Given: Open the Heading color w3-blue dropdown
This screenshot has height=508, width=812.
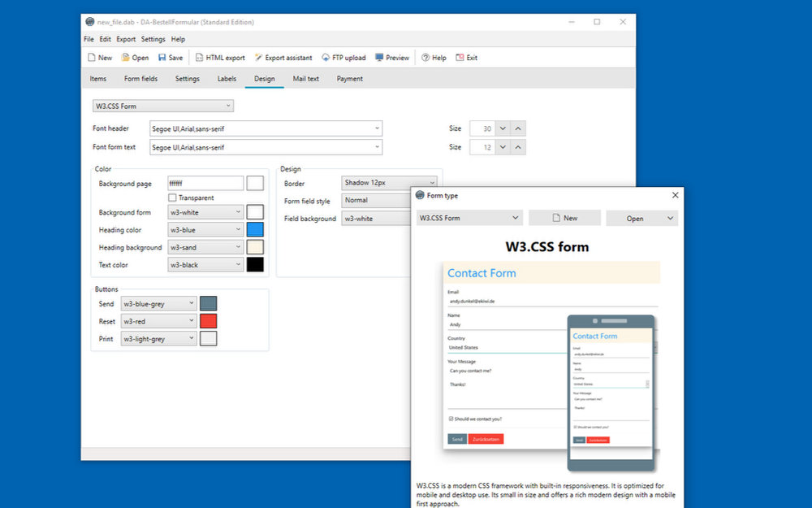Looking at the screenshot, I should (x=205, y=230).
